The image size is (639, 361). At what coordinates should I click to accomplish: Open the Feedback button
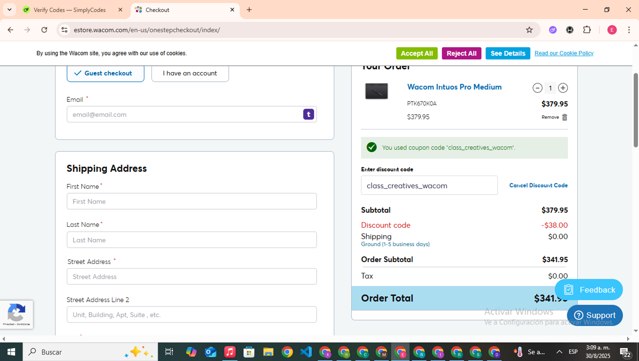tap(588, 290)
